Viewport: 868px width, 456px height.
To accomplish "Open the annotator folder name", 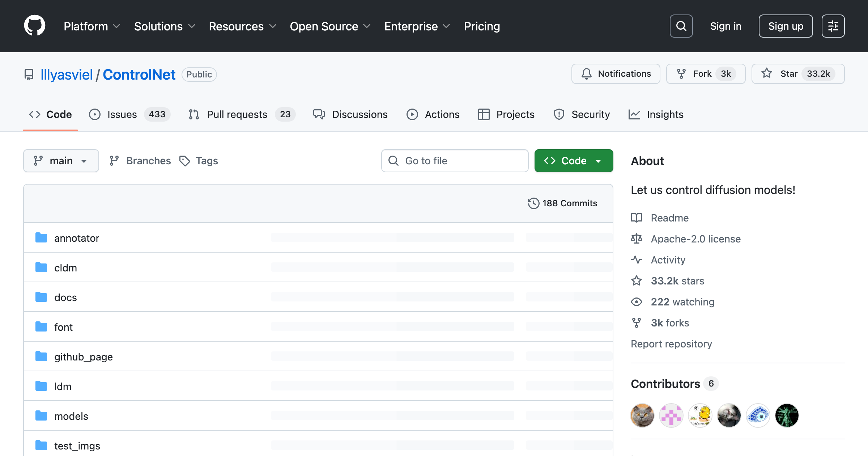I will (76, 238).
